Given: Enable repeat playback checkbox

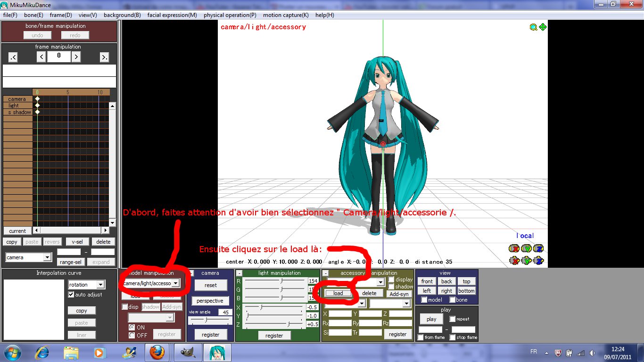Looking at the screenshot, I should 452,319.
